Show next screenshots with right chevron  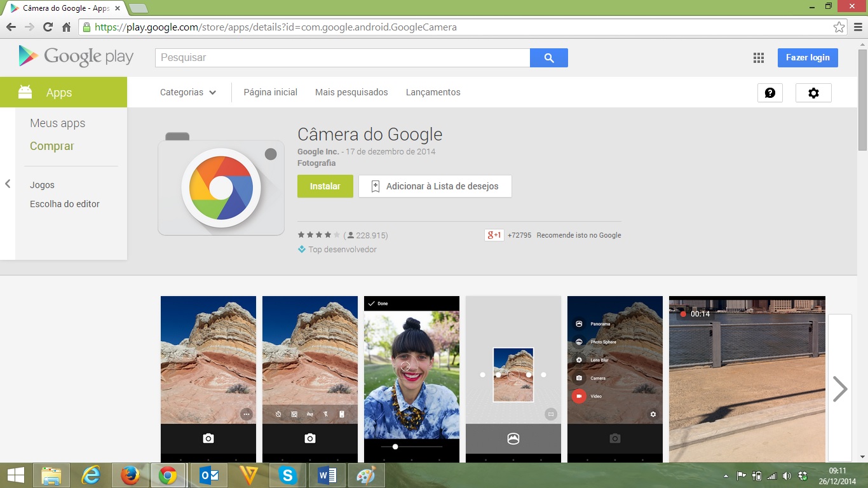tap(839, 389)
